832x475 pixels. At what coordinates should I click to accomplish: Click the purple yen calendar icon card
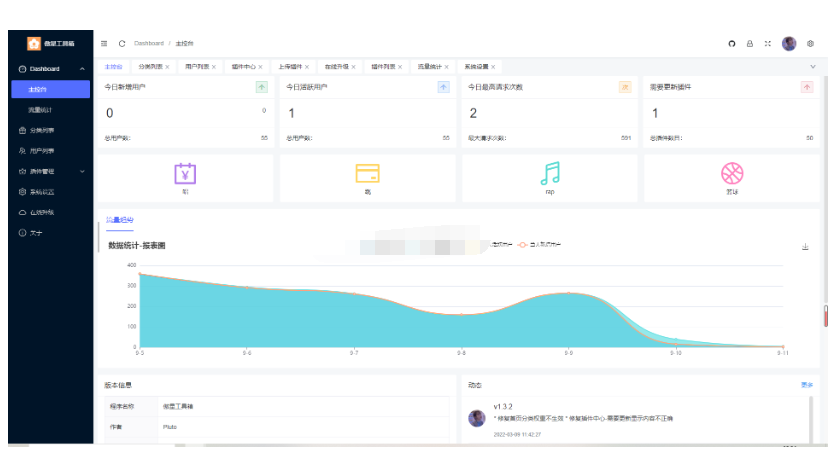185,174
